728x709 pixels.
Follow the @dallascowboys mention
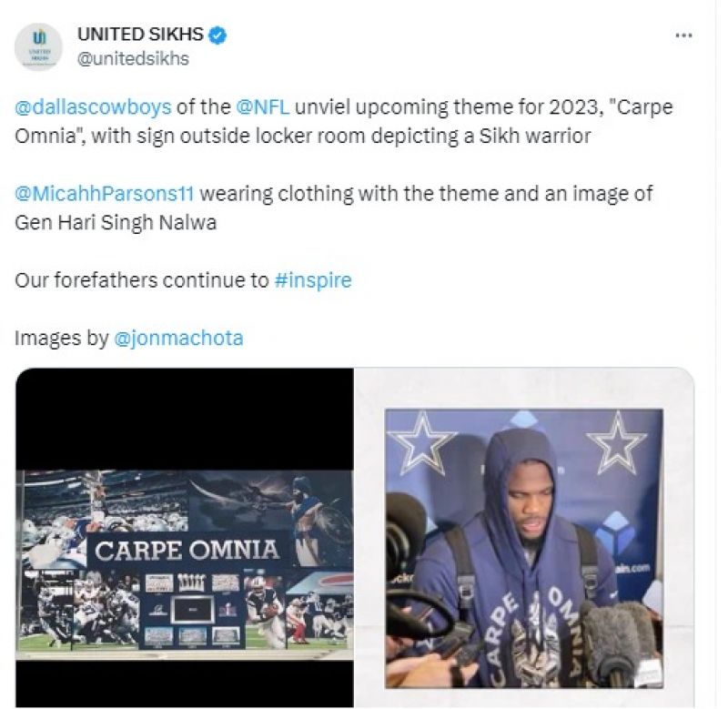coord(93,107)
